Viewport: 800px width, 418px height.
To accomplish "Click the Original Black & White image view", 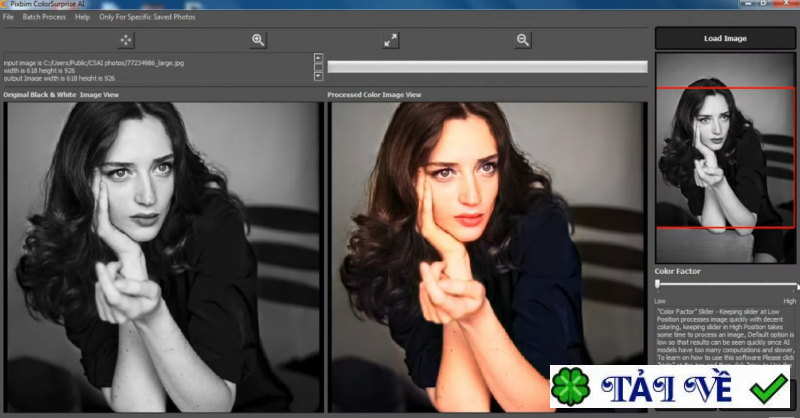I will 163,257.
